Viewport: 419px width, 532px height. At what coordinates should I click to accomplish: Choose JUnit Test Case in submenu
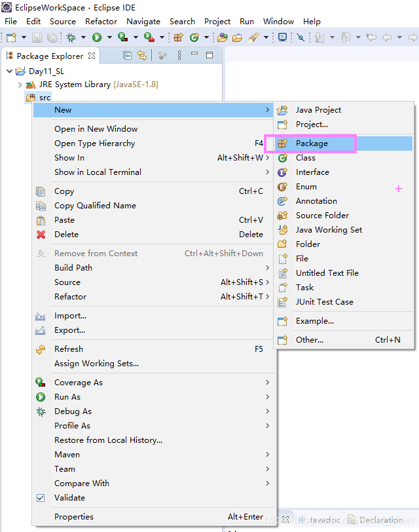click(344, 301)
